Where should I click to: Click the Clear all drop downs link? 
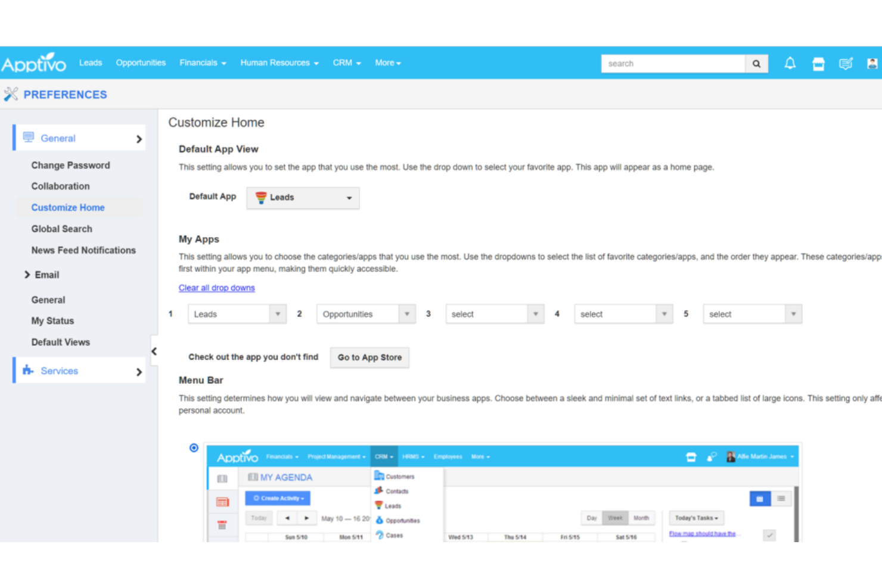point(216,288)
